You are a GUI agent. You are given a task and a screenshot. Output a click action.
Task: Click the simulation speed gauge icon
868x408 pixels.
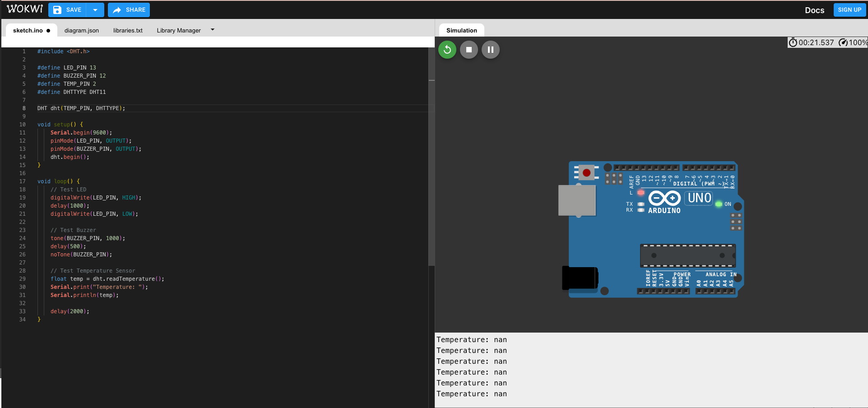point(843,42)
